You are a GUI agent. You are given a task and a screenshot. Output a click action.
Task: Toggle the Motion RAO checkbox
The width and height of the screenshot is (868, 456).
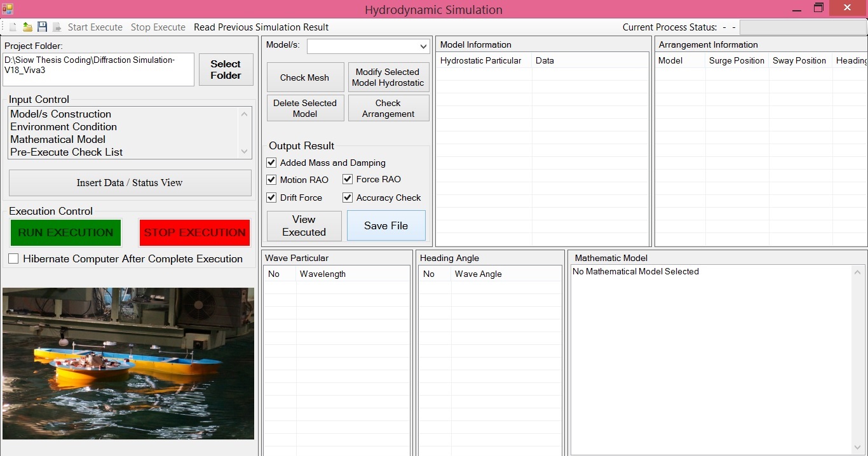tap(271, 180)
